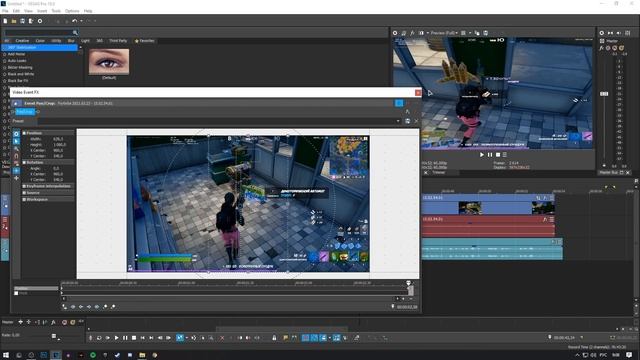Collapse the Rotation property group

coord(24,162)
